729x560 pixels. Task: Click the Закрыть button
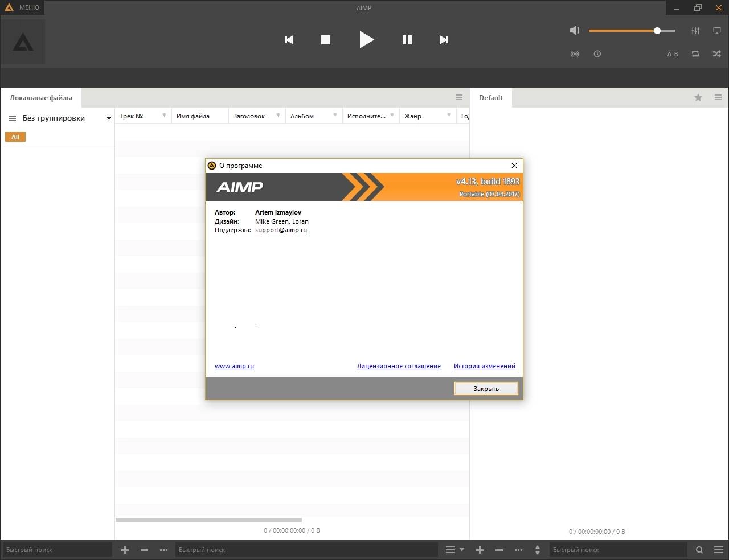pos(486,389)
